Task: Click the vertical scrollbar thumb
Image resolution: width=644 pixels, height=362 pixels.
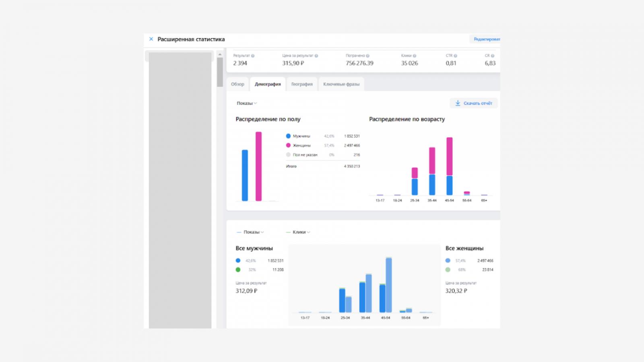Action: 220,72
